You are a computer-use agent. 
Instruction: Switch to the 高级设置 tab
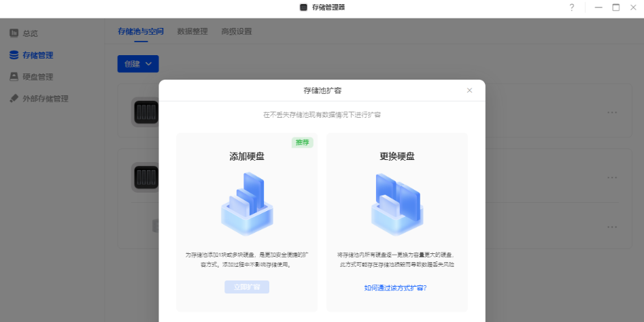point(237,31)
